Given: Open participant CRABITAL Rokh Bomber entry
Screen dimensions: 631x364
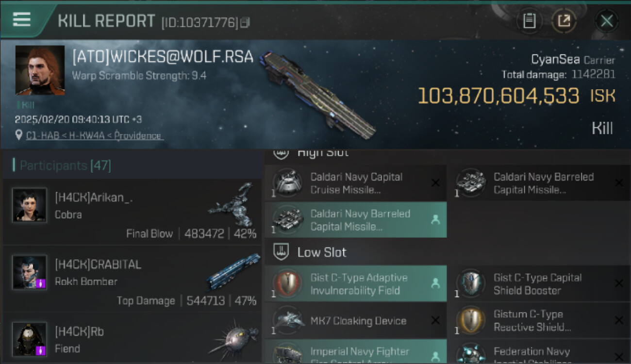Looking at the screenshot, I should (132, 279).
